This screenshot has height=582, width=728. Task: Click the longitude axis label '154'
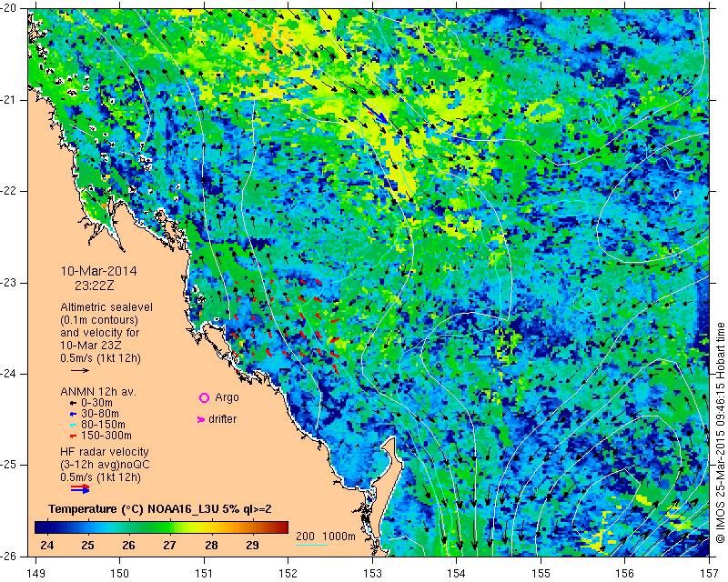pyautogui.click(x=457, y=573)
